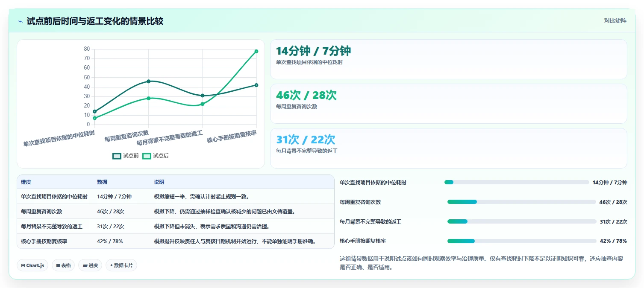This screenshot has width=644, height=288.
Task: Click progress value 42% / 78%
Action: pyautogui.click(x=613, y=241)
